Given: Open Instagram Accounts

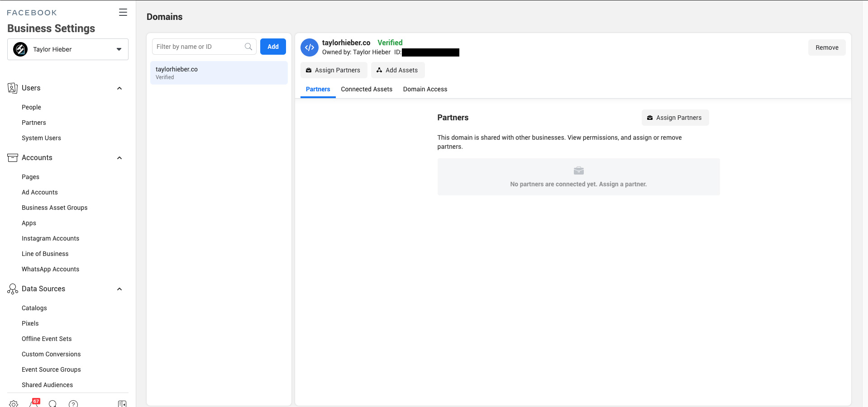Looking at the screenshot, I should [50, 238].
